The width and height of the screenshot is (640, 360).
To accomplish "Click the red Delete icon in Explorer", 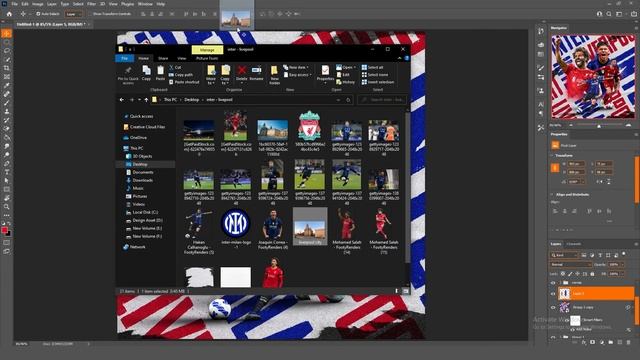I will pos(242,70).
